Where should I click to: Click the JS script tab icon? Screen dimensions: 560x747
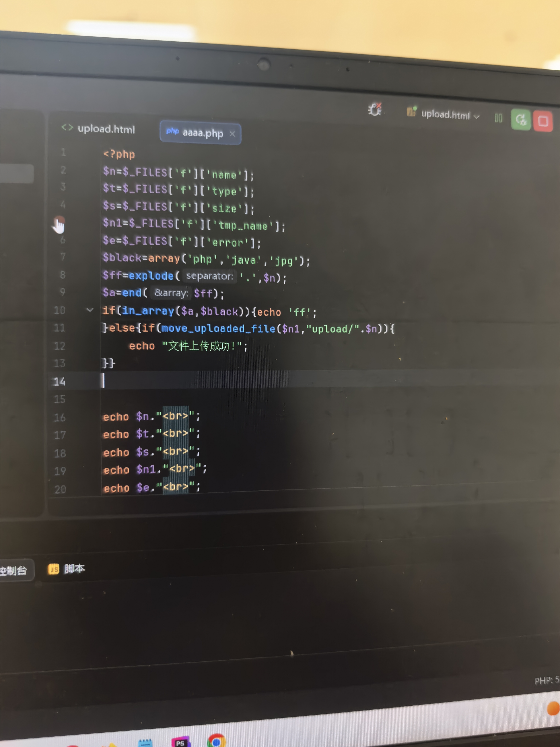click(x=53, y=569)
